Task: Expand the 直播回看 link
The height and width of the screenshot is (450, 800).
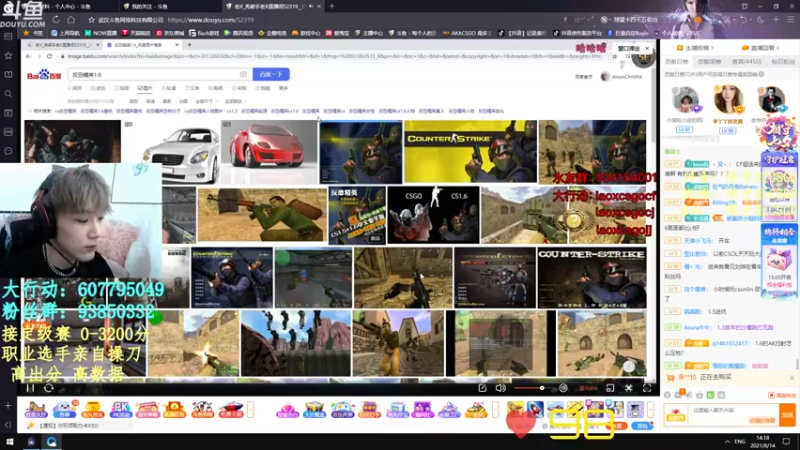Action: (761, 48)
